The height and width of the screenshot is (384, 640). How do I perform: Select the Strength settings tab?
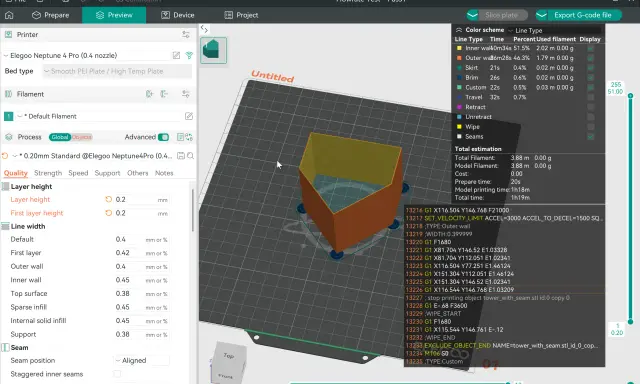48,173
